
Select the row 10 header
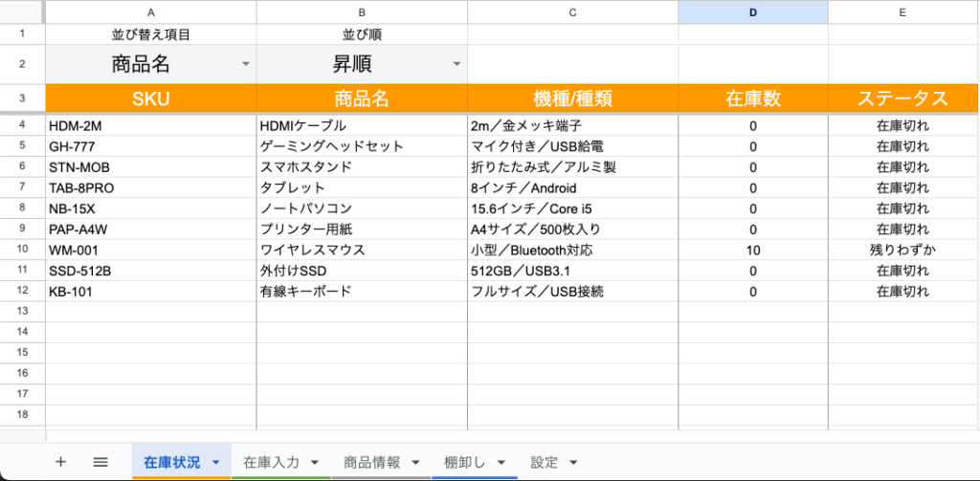[22, 250]
